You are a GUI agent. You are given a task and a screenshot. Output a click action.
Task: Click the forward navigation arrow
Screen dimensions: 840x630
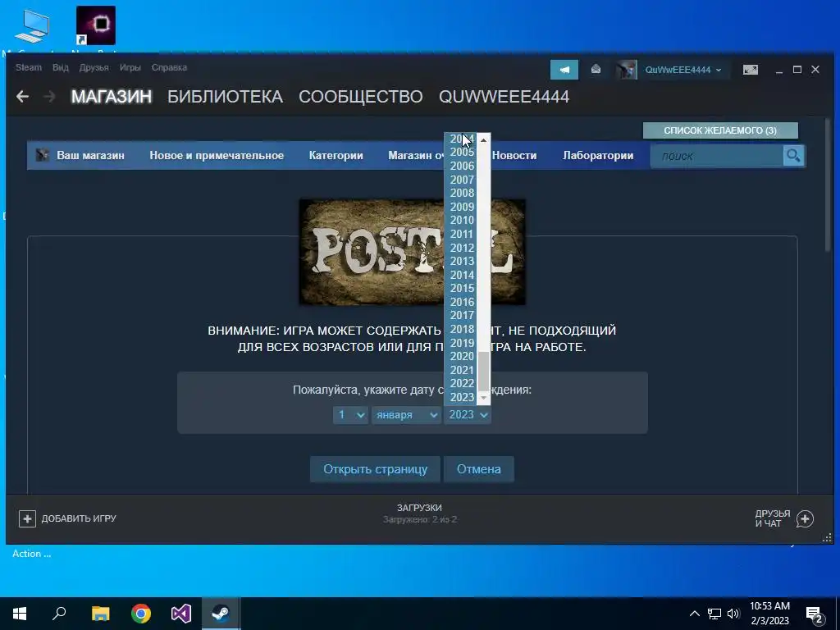49,97
